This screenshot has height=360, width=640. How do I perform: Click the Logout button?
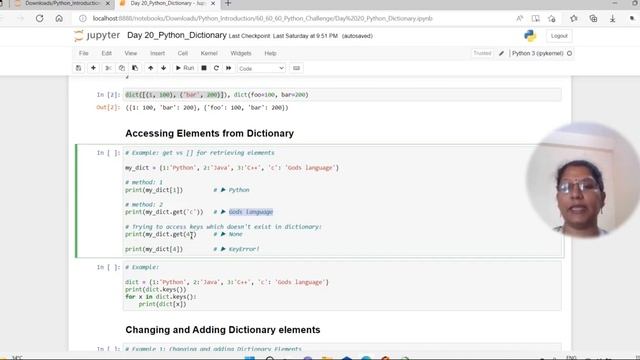559,36
